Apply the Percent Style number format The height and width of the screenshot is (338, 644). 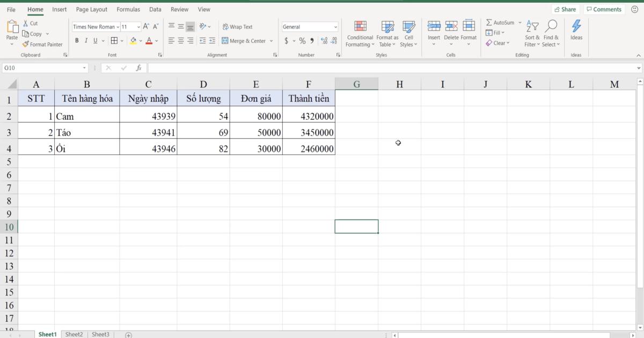point(302,40)
